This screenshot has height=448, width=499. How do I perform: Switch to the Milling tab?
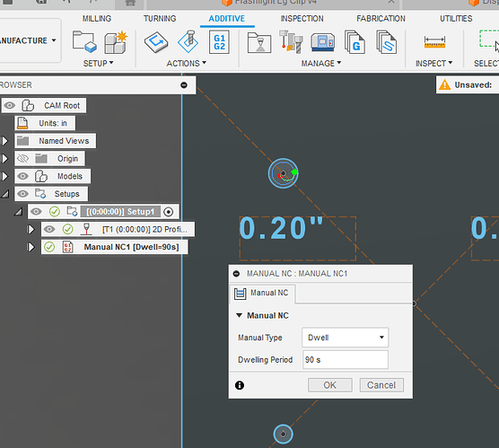click(x=97, y=19)
